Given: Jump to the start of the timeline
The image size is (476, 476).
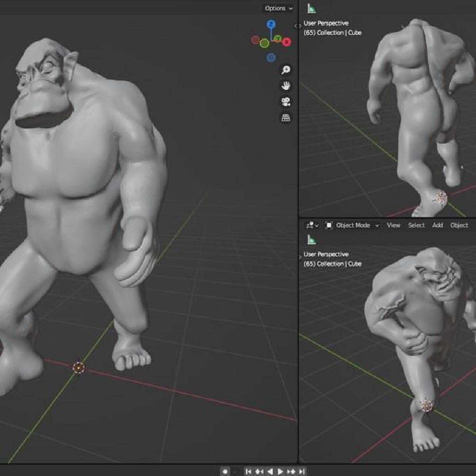Looking at the screenshot, I should coord(248,472).
